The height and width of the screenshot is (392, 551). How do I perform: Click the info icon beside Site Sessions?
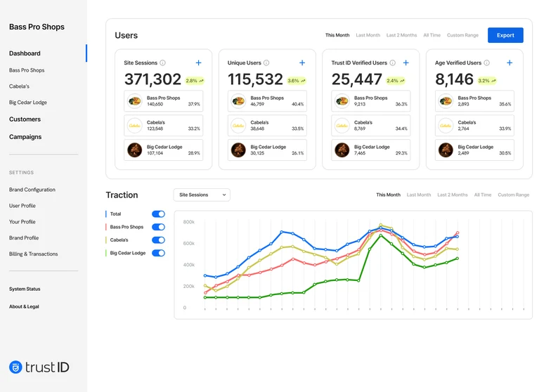163,63
